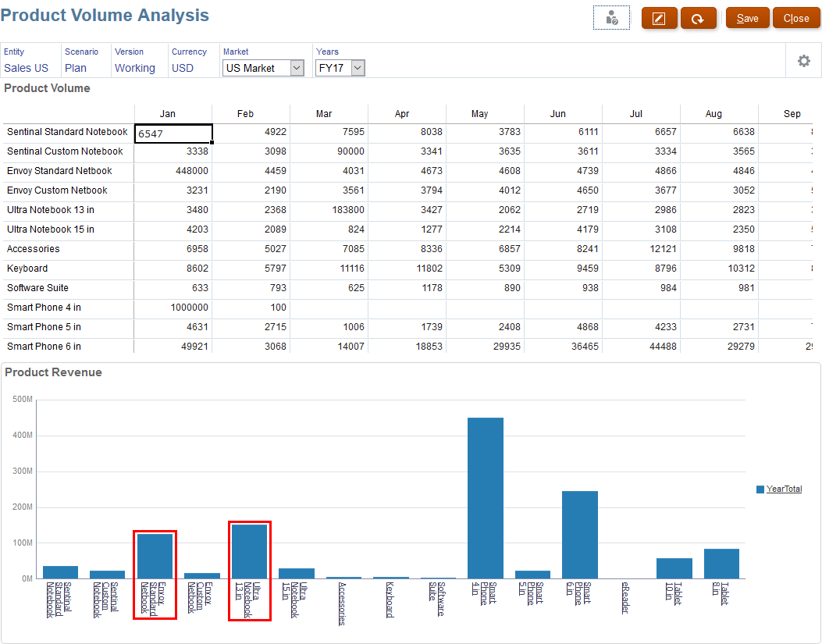Select the Jan cell containing 6547
The height and width of the screenshot is (644, 822).
pyautogui.click(x=173, y=132)
